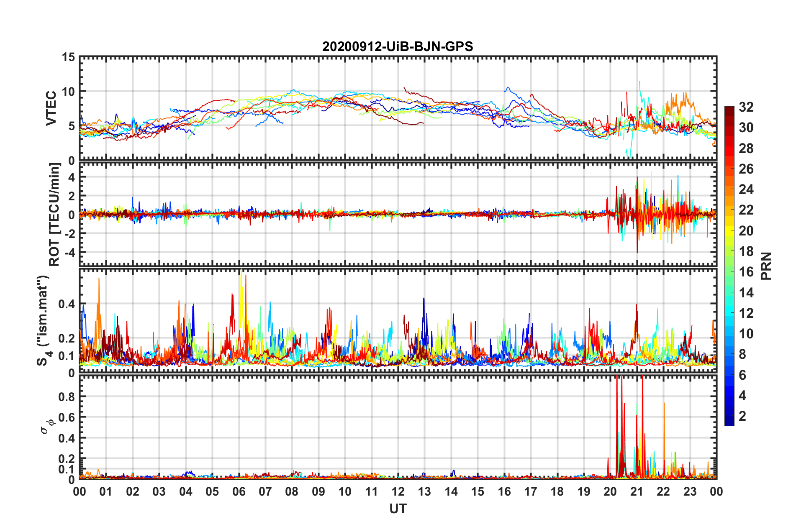Click the UT x-axis label
The height and width of the screenshot is (532, 796).
[398, 509]
